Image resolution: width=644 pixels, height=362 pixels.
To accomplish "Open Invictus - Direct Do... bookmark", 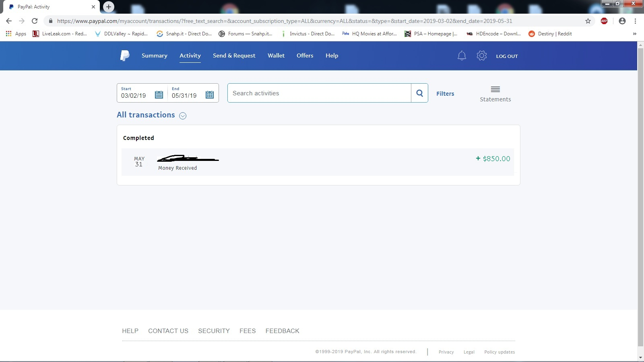I will (308, 34).
